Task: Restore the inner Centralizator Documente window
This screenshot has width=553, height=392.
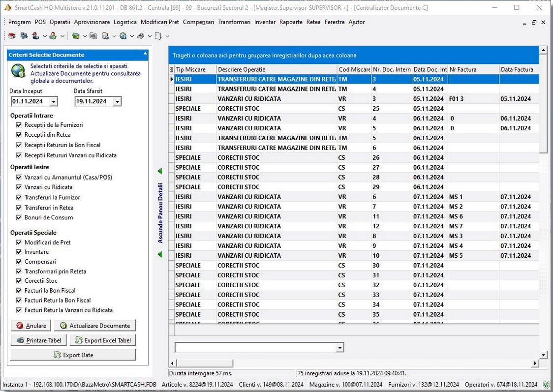Action: 534,22
